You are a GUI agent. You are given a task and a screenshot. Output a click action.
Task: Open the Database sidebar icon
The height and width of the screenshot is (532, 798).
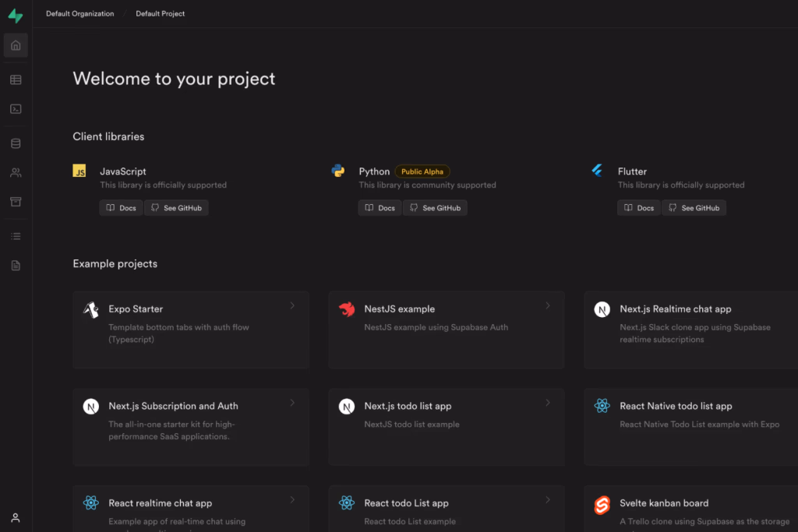[16, 143]
